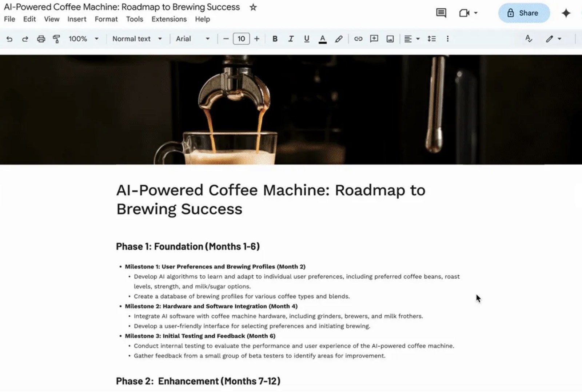Click the Share button
Image resolution: width=582 pixels, height=392 pixels.
point(524,13)
